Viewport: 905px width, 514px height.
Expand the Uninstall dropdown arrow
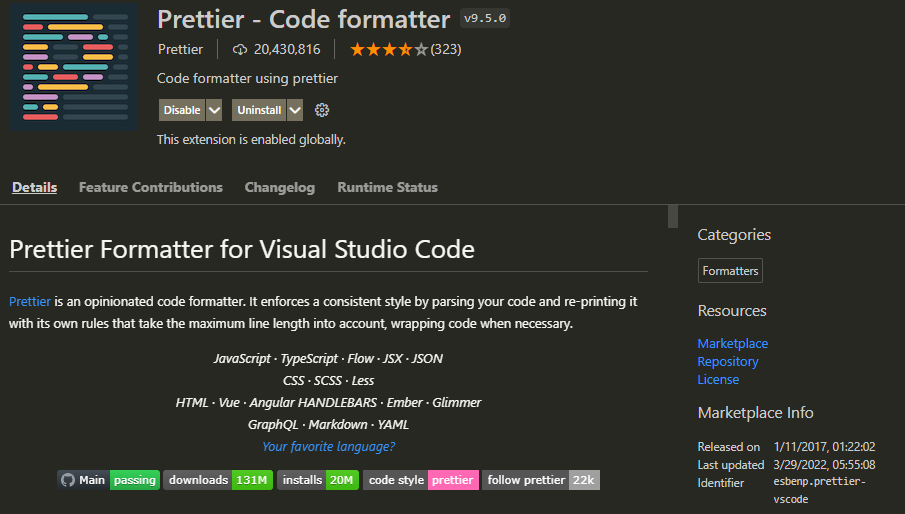295,110
